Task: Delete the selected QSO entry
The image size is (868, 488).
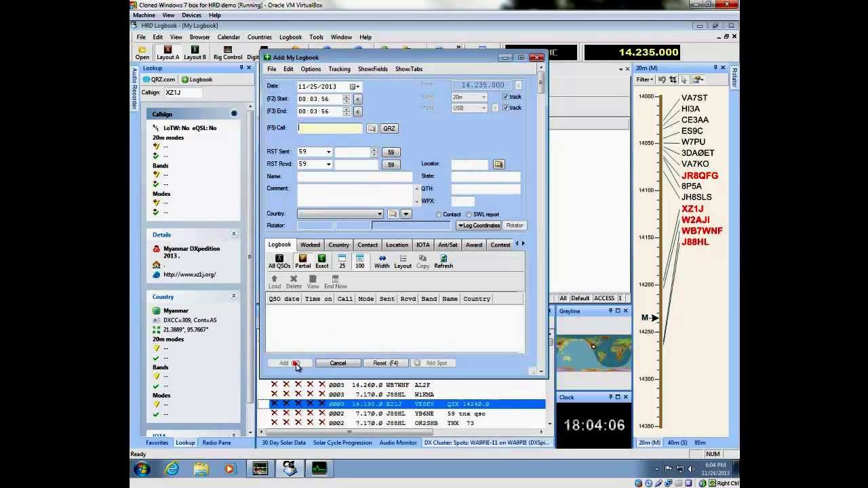Action: pyautogui.click(x=294, y=282)
